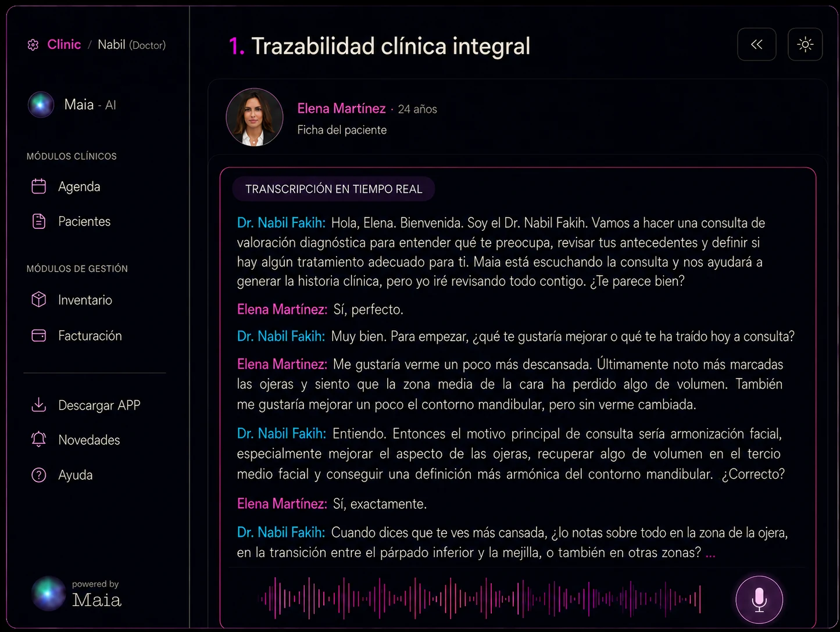Click the Módulos Clínicos heading
Screen dimensions: 840x632
point(72,156)
